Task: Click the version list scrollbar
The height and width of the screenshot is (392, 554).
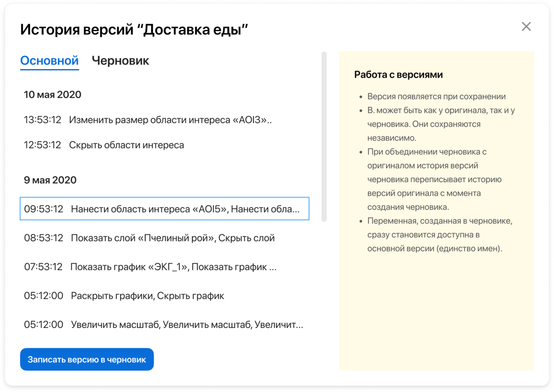Action: pos(324,136)
